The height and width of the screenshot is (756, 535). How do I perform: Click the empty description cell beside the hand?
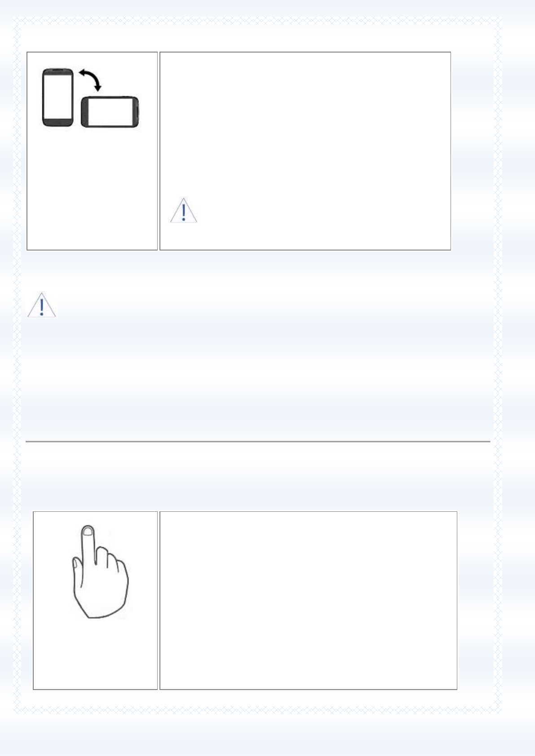tap(309, 600)
